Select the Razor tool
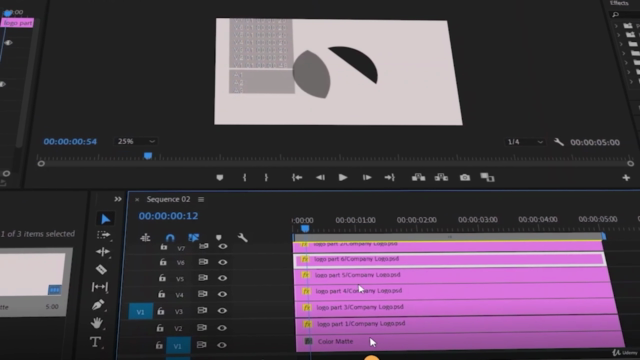Image resolution: width=640 pixels, height=360 pixels. coord(101,269)
